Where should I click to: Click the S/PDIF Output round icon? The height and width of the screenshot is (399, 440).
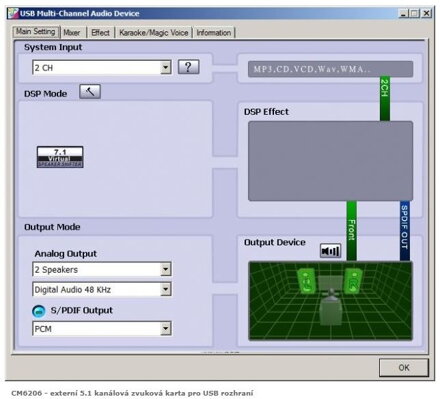39,311
